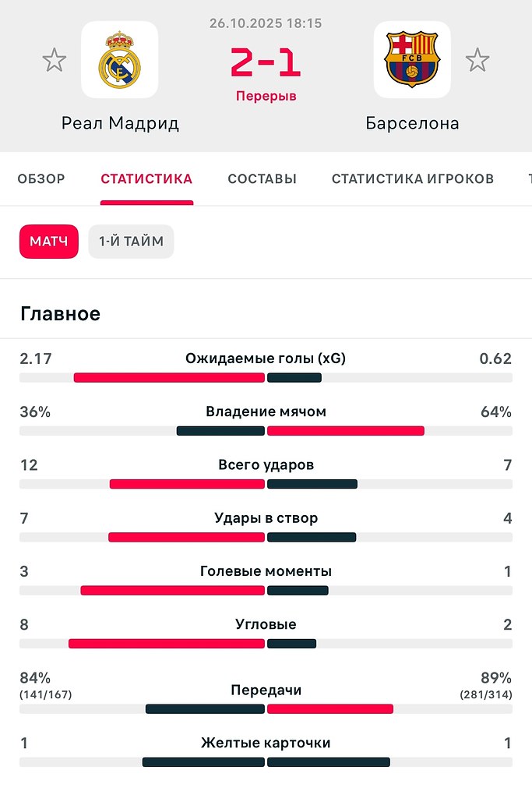
Task: Tap the Real Madrid club crest
Action: click(x=119, y=60)
